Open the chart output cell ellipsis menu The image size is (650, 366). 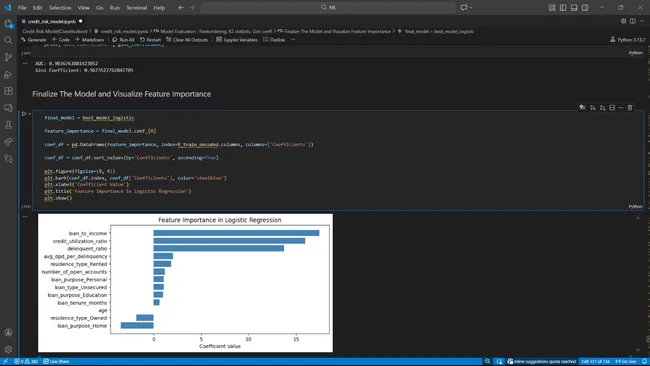click(x=25, y=216)
